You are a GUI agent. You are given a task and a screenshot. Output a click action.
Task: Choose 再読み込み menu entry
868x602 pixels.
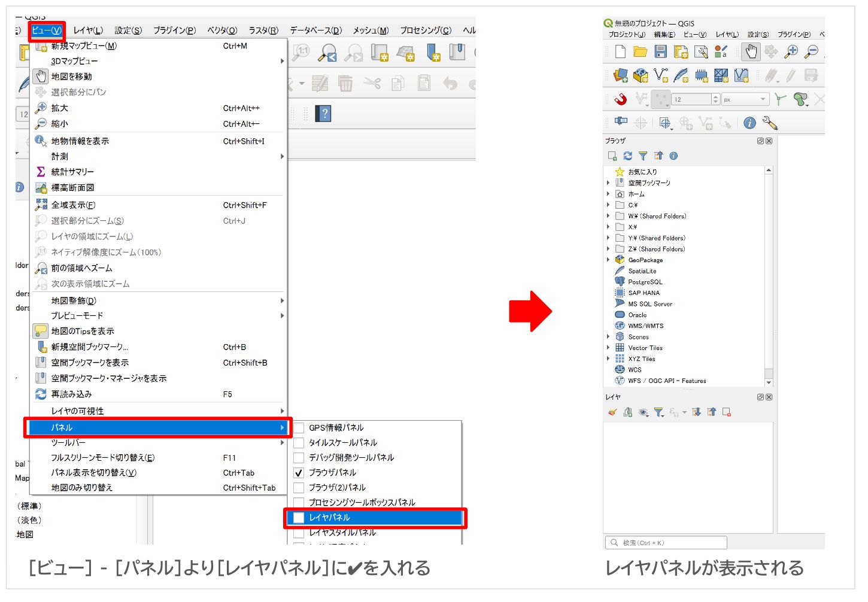point(159,394)
